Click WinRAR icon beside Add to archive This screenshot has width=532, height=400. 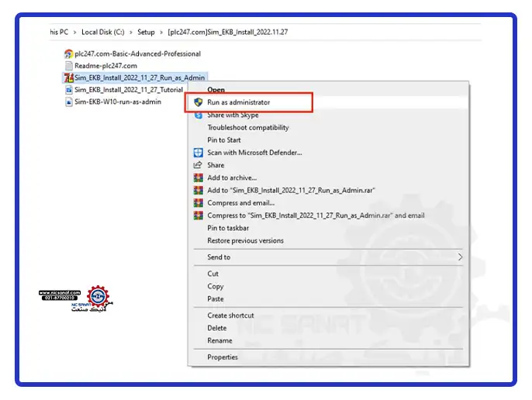click(x=199, y=178)
